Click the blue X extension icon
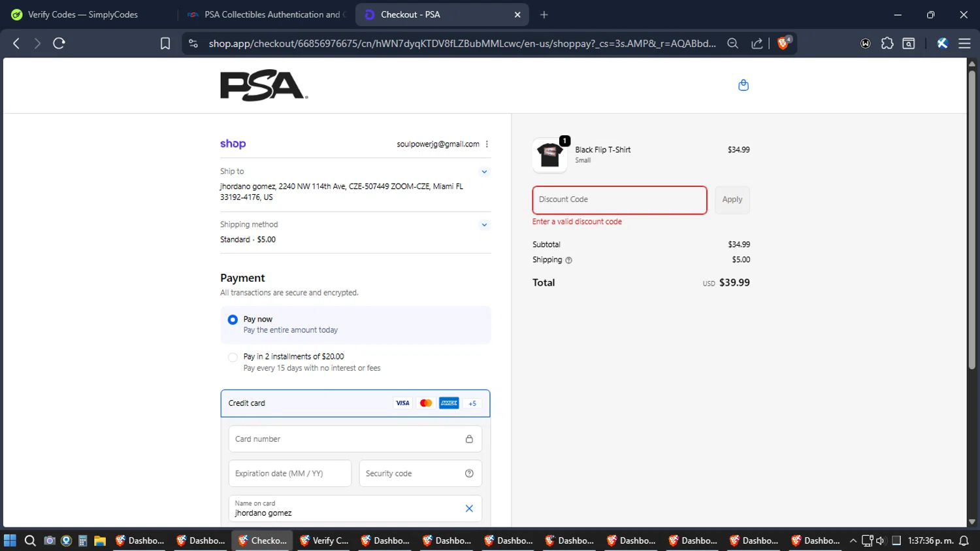 coord(942,43)
